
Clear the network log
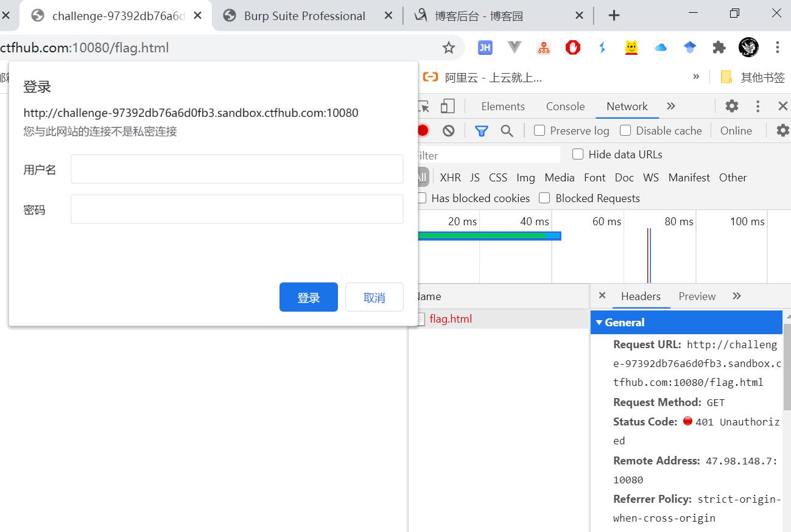[449, 130]
